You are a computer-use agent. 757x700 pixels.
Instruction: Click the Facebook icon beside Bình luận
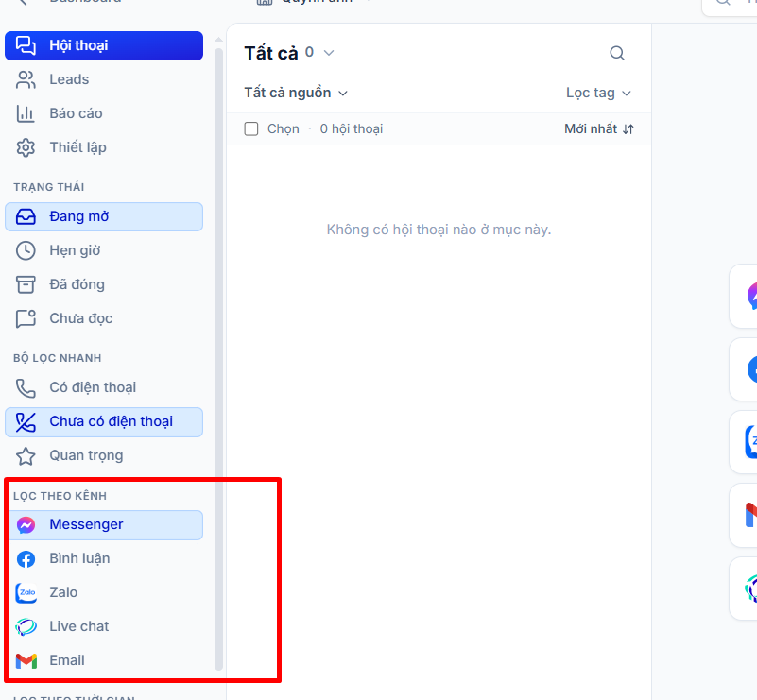26,559
